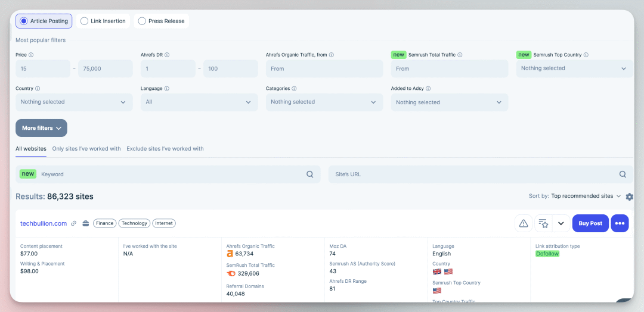Click the Buy Post button
Screen dimensions: 644x312
[x=590, y=223]
